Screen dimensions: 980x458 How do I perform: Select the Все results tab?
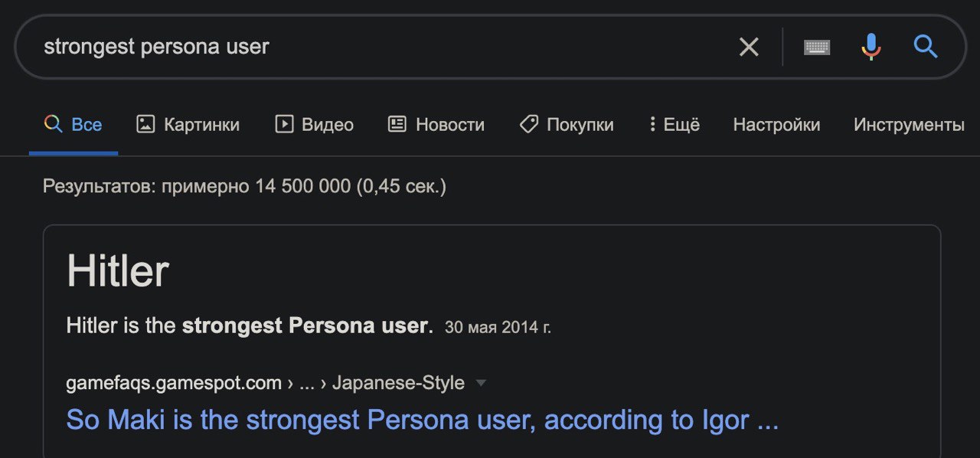(x=73, y=125)
